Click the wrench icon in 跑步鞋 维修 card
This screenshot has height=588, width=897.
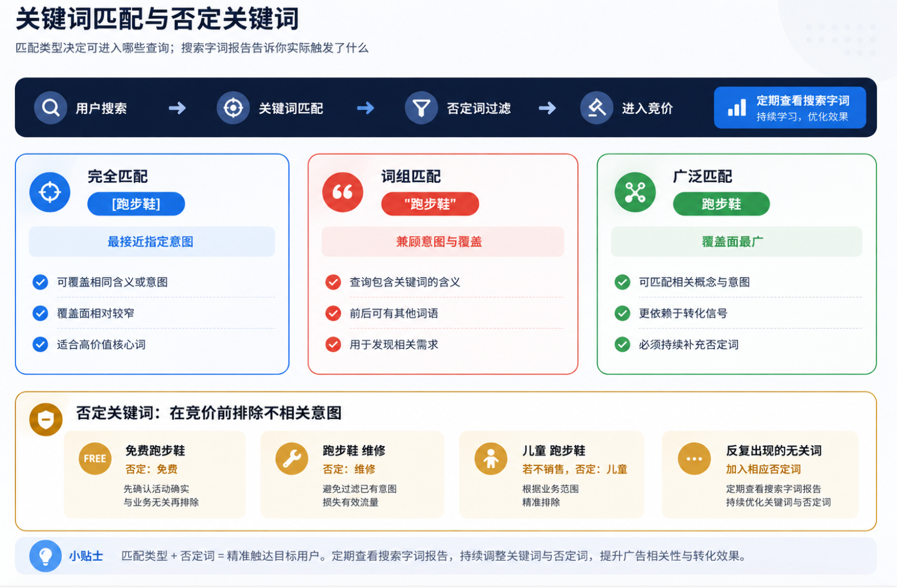[292, 459]
